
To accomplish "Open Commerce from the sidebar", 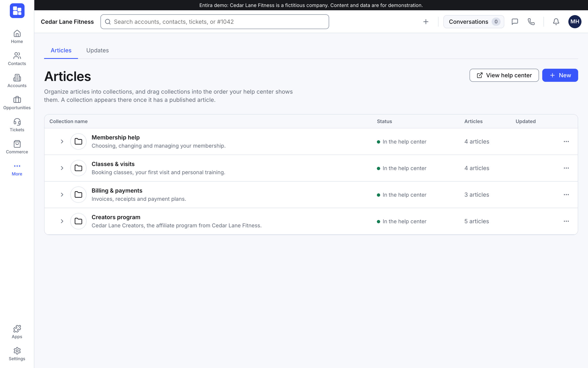I will [x=17, y=147].
